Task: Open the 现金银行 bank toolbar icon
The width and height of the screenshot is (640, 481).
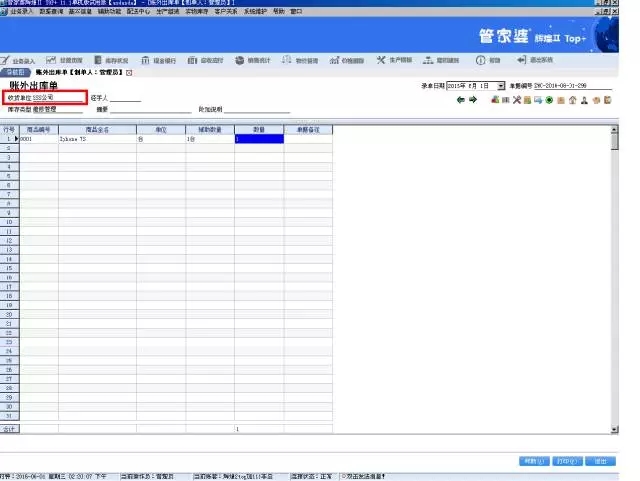Action: (158, 60)
